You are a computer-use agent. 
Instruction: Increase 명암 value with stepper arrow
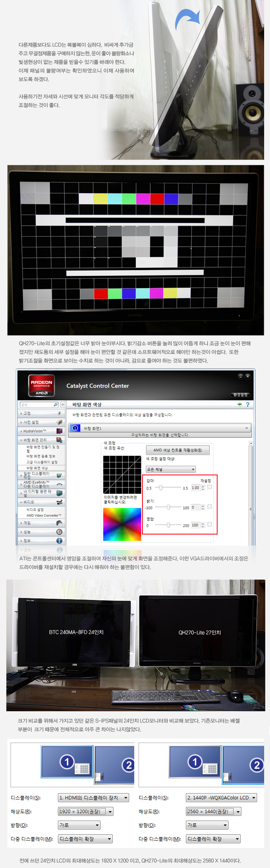pos(203,524)
